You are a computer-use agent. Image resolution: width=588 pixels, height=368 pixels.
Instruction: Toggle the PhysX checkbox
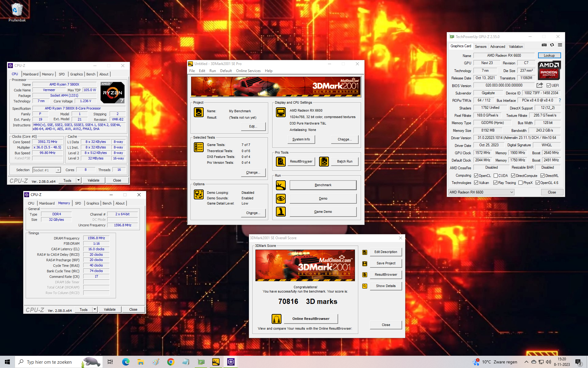520,183
